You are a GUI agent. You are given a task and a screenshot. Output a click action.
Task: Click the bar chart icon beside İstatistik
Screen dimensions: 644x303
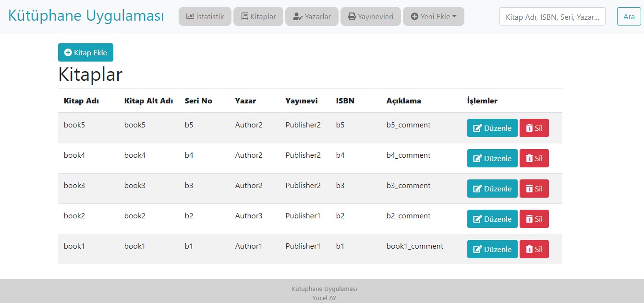coord(190,16)
